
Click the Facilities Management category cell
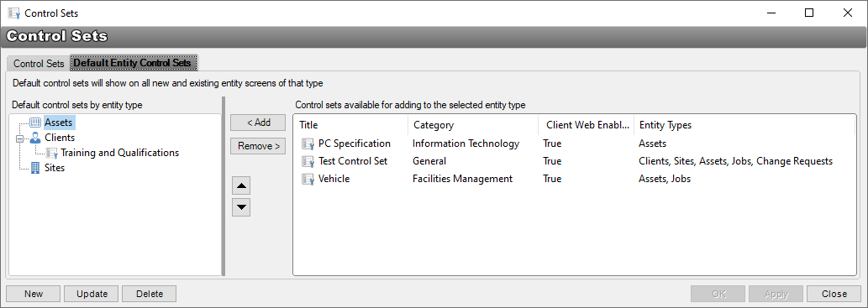pyautogui.click(x=463, y=179)
